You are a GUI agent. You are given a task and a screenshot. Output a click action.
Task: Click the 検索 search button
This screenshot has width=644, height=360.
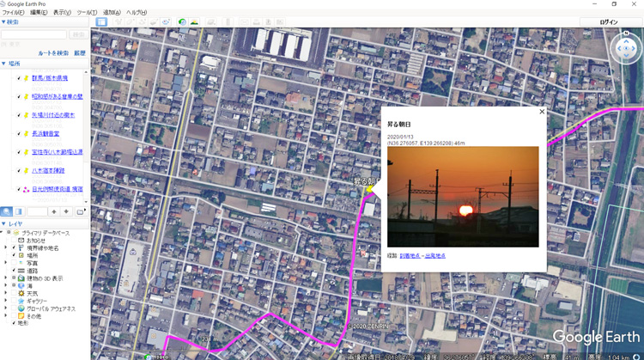click(78, 34)
